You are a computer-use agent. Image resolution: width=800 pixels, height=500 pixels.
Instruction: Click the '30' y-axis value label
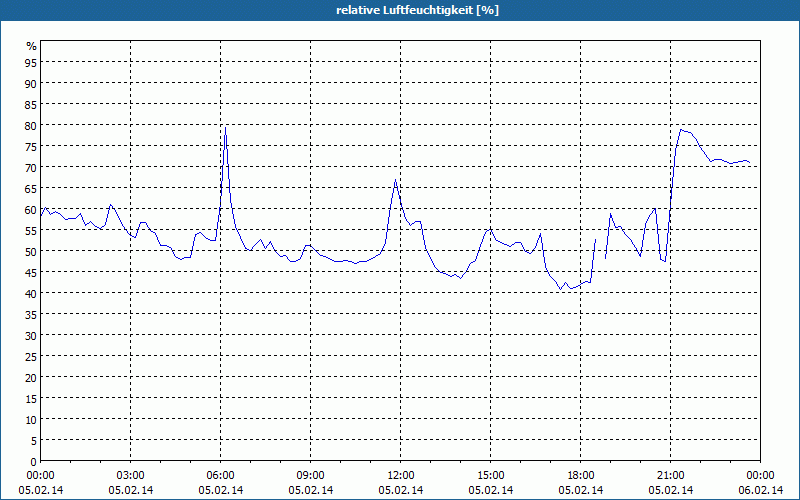[x=31, y=336]
